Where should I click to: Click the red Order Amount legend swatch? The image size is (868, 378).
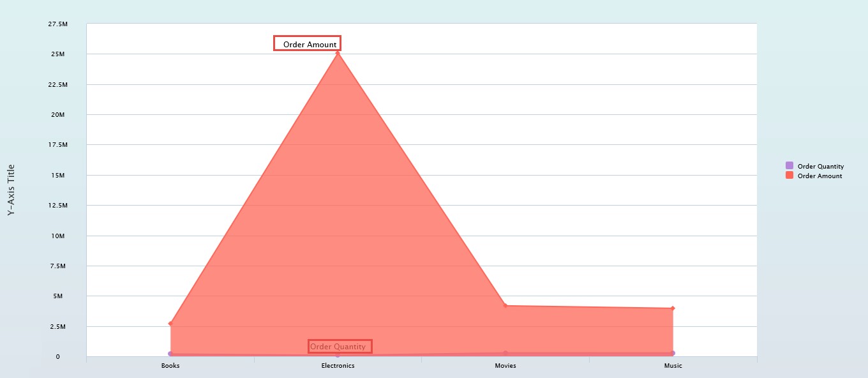click(789, 176)
